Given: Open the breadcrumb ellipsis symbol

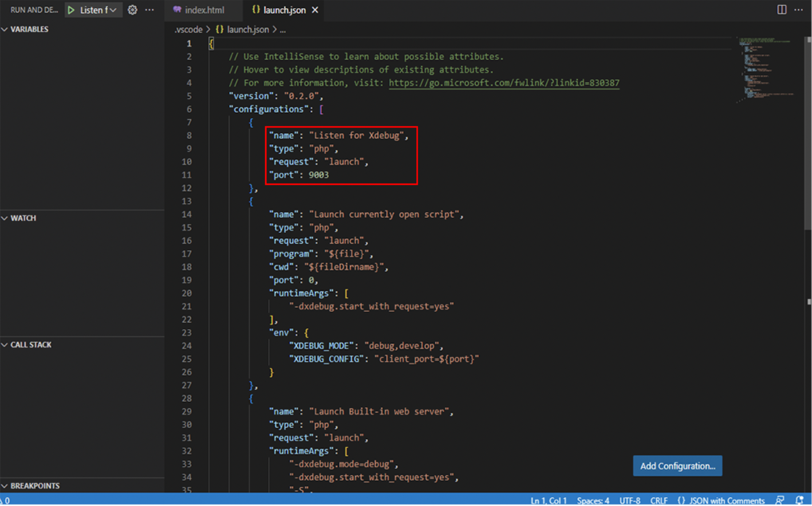Looking at the screenshot, I should pyautogui.click(x=283, y=29).
